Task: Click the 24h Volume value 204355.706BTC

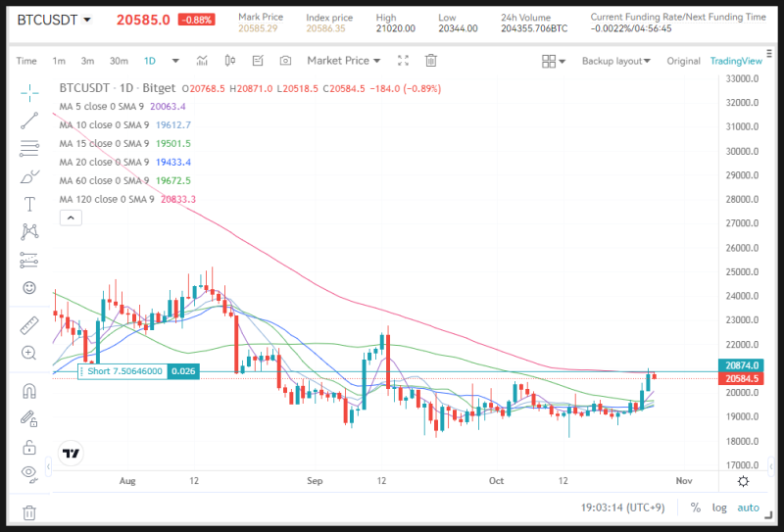Action: coord(534,28)
